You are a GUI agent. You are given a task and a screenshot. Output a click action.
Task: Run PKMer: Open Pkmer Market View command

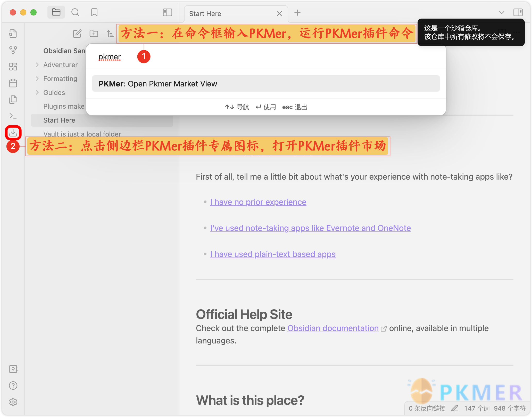pyautogui.click(x=266, y=84)
